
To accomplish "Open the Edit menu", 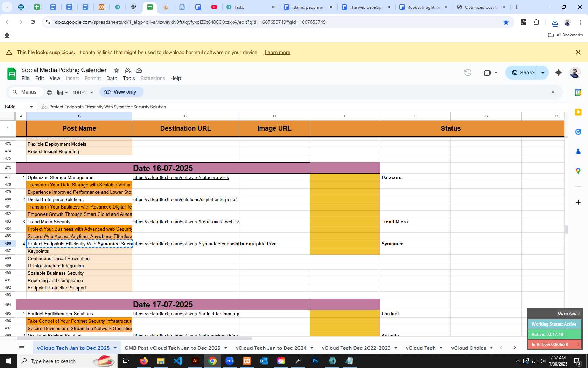I will 40,78.
